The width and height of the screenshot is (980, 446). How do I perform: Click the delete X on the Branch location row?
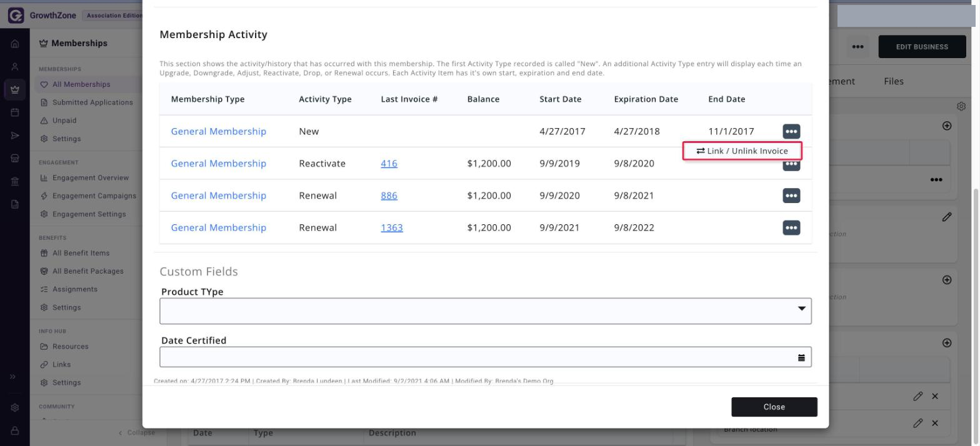click(935, 424)
